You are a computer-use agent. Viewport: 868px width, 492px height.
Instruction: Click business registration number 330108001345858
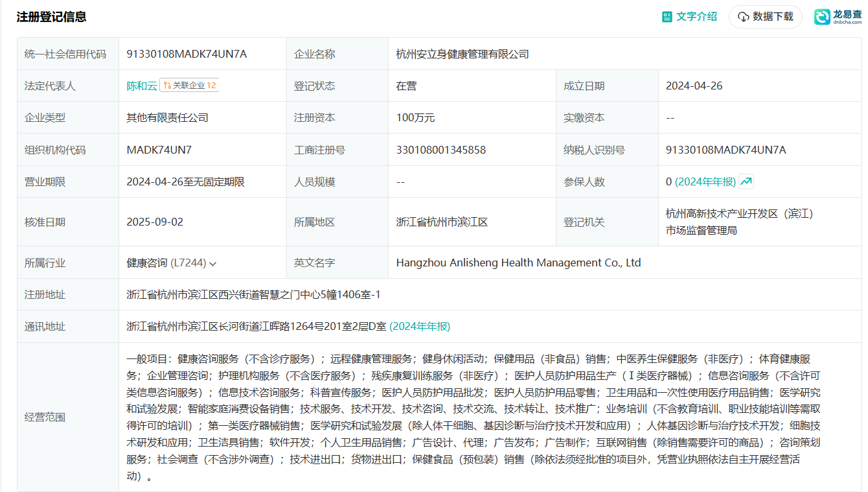point(441,150)
